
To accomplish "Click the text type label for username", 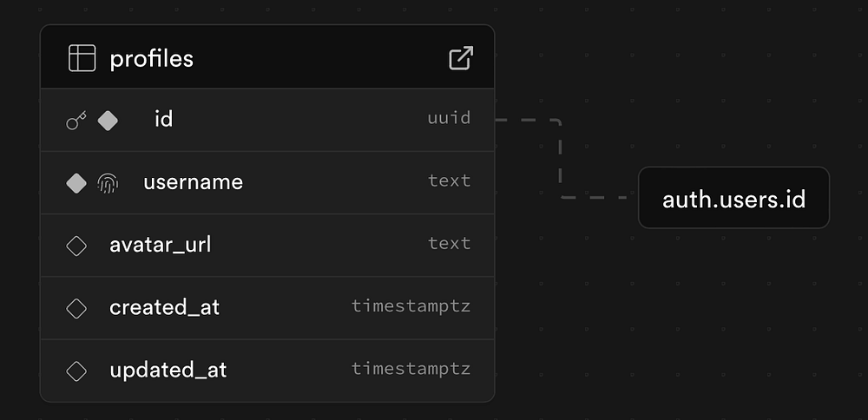I will tap(449, 180).
